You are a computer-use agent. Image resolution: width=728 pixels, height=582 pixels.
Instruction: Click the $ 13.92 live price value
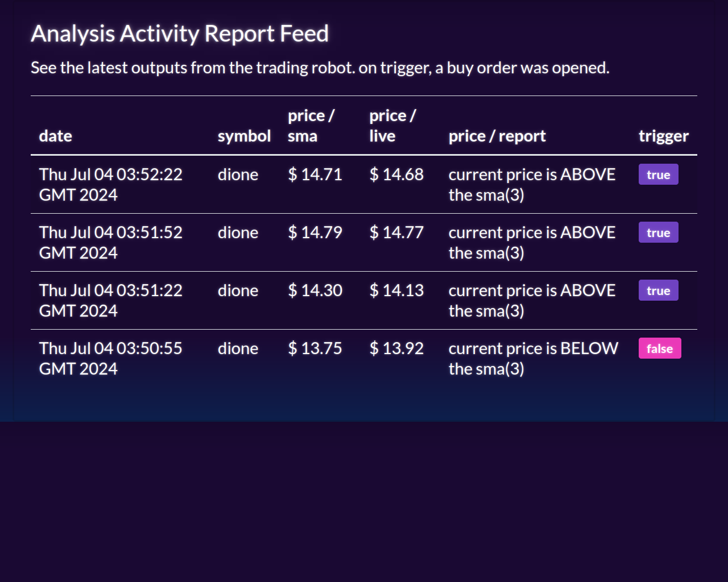396,348
